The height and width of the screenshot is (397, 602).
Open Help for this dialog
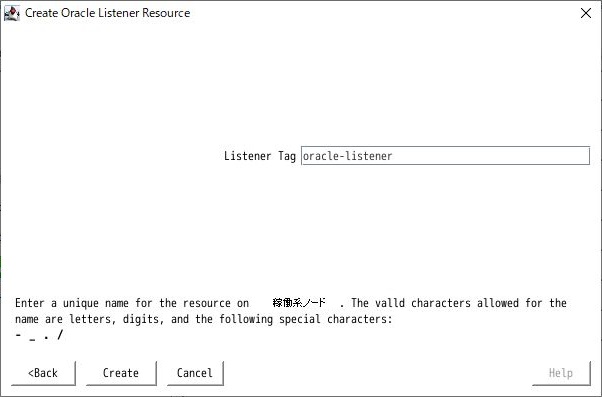tap(561, 373)
